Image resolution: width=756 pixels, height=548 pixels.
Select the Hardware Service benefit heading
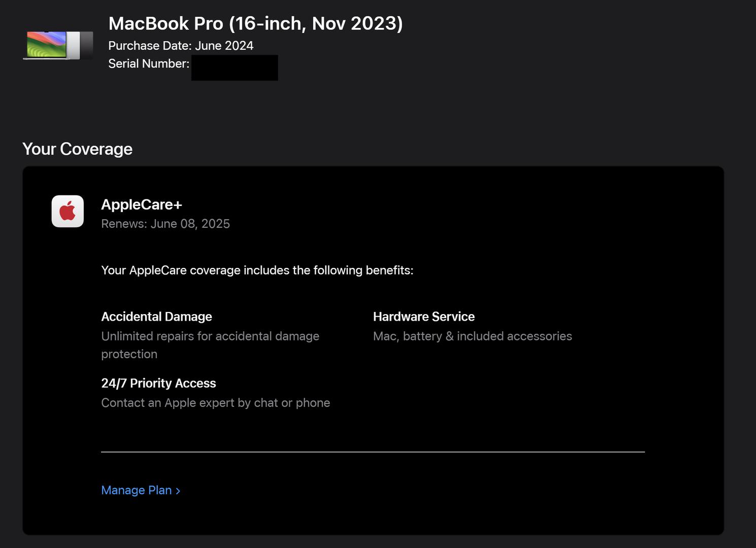423,317
